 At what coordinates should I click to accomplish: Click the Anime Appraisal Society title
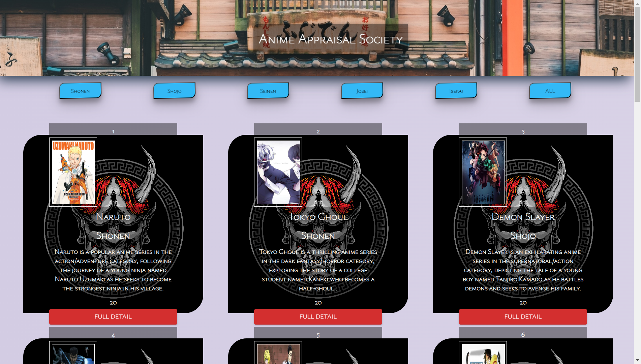(331, 39)
